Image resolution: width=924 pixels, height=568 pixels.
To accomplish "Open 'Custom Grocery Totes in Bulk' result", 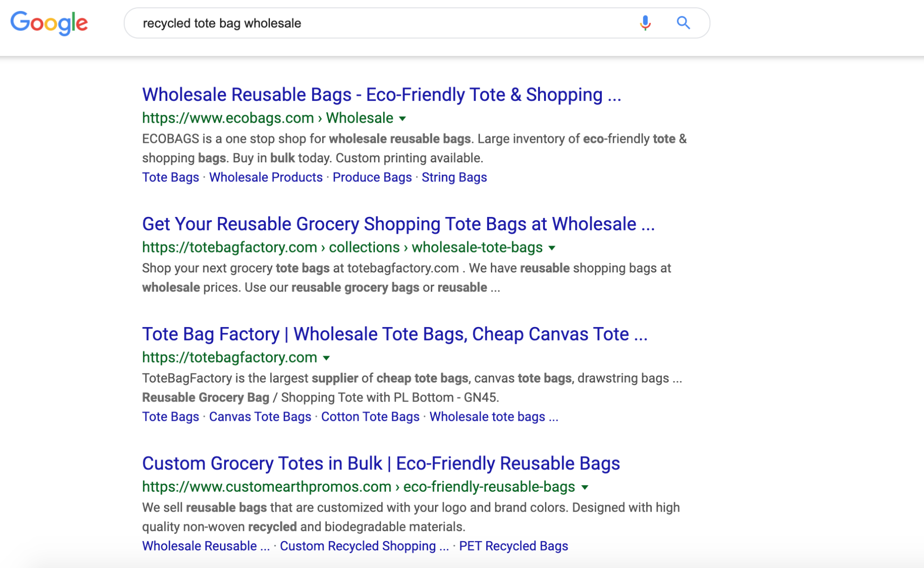I will pos(381,463).
